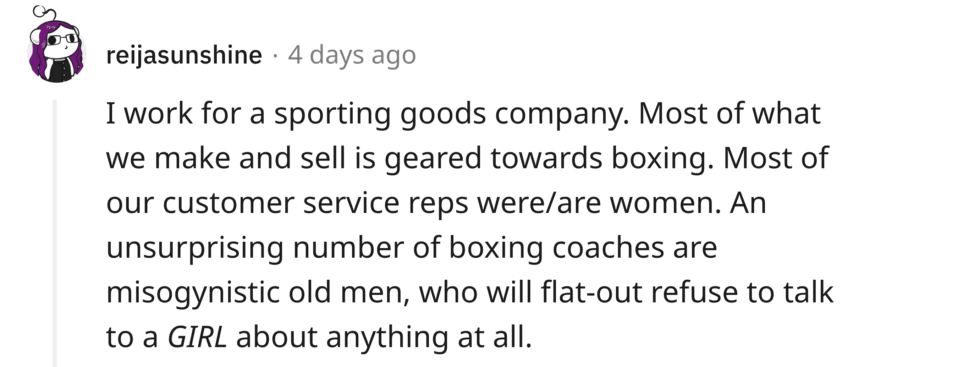Click the word "women." in the comment

[x=666, y=204]
